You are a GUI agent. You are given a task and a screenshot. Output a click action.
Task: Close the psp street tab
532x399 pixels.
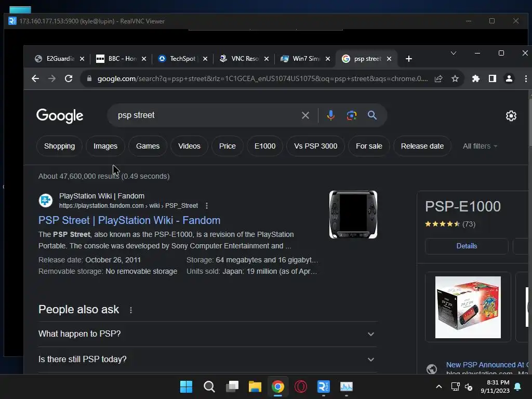click(389, 59)
